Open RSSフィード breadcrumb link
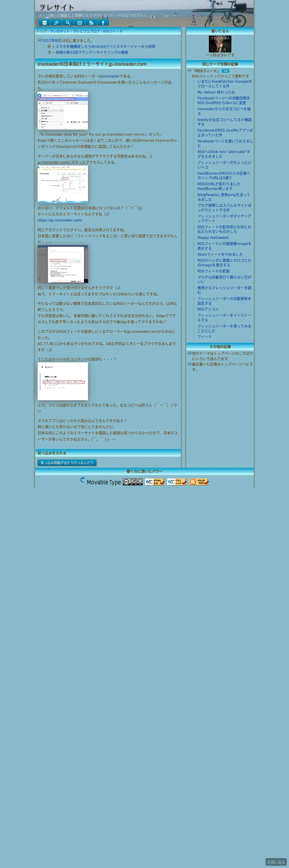The image size is (289, 868). (113, 31)
